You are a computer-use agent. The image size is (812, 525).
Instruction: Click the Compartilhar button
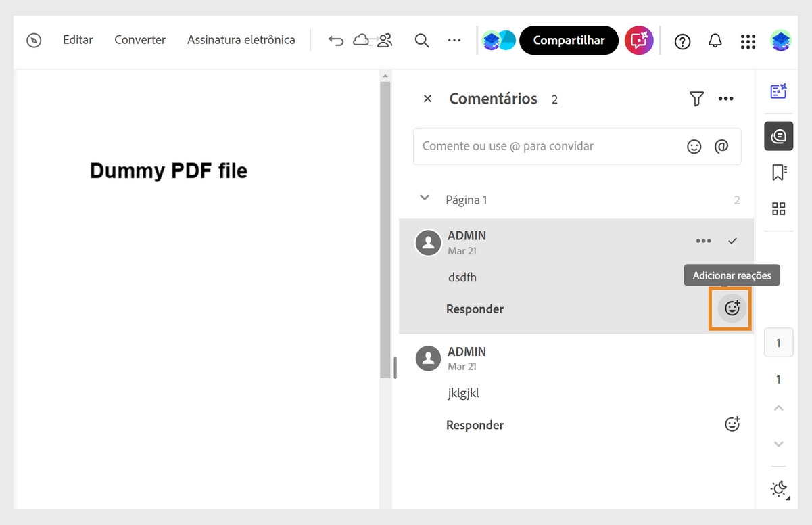pyautogui.click(x=569, y=41)
